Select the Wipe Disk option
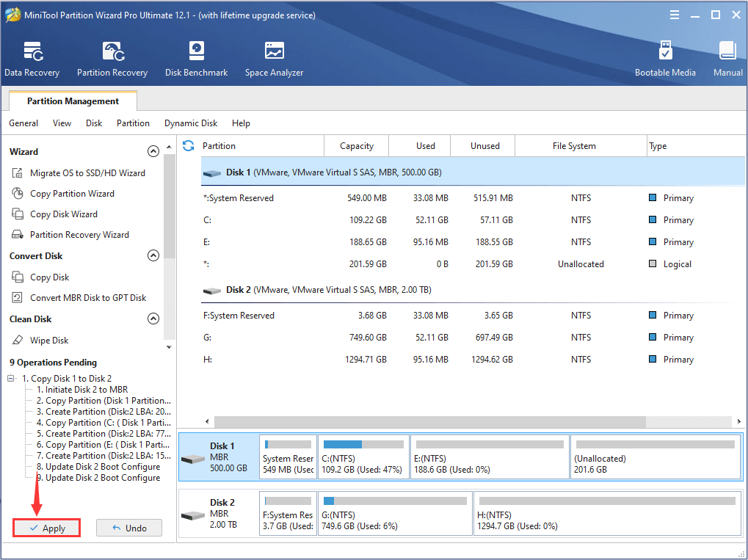 click(x=40, y=340)
